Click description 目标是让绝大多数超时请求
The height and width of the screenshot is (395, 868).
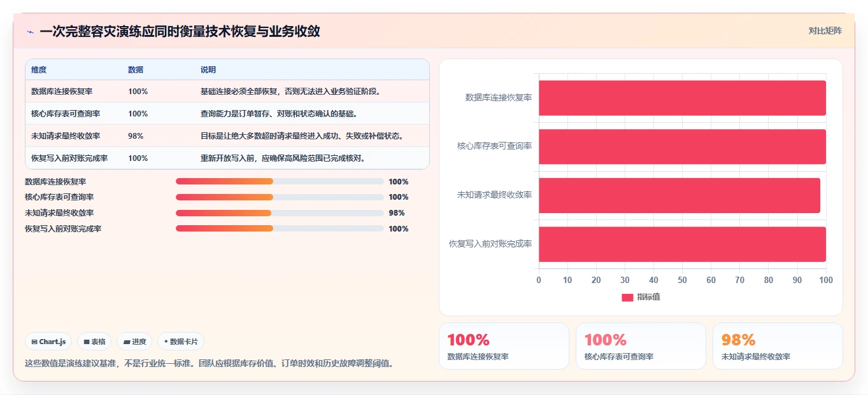pyautogui.click(x=302, y=135)
